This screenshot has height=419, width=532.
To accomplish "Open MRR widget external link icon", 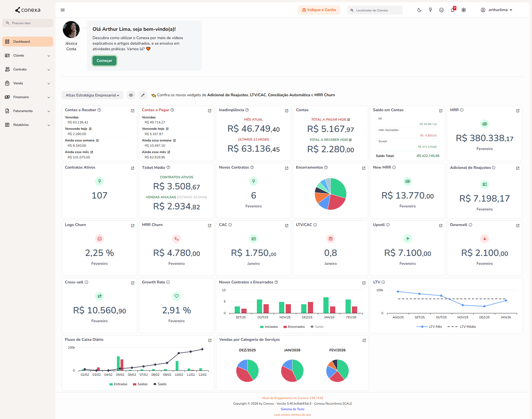I will [x=518, y=111].
